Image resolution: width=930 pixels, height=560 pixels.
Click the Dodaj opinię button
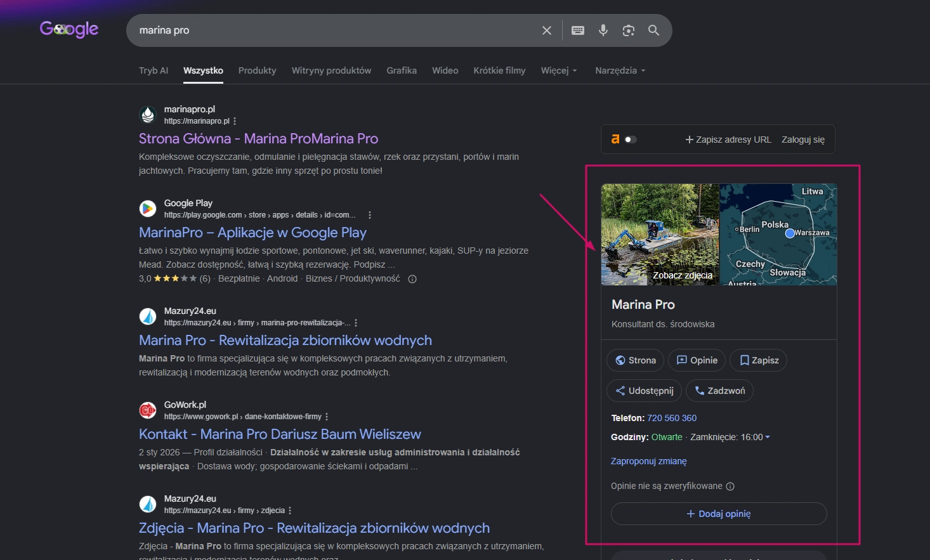tap(719, 514)
